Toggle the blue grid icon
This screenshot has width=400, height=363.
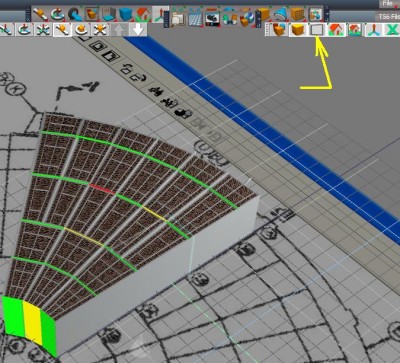click(196, 18)
